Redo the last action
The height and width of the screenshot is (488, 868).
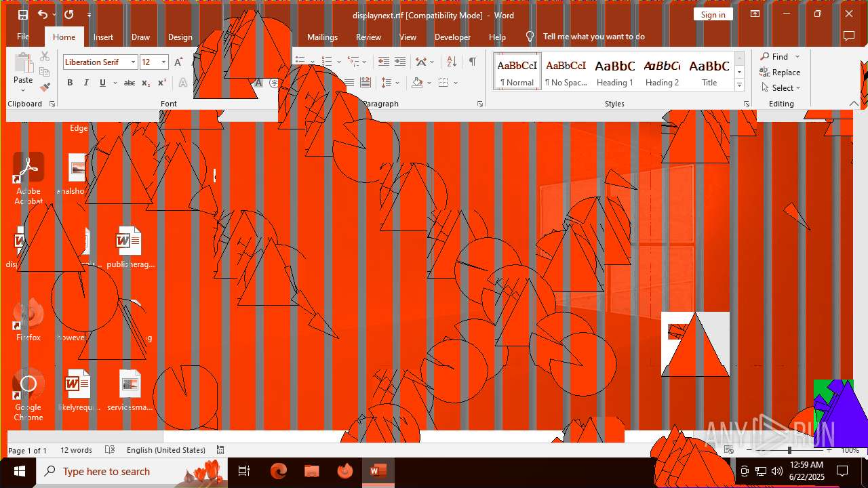68,15
